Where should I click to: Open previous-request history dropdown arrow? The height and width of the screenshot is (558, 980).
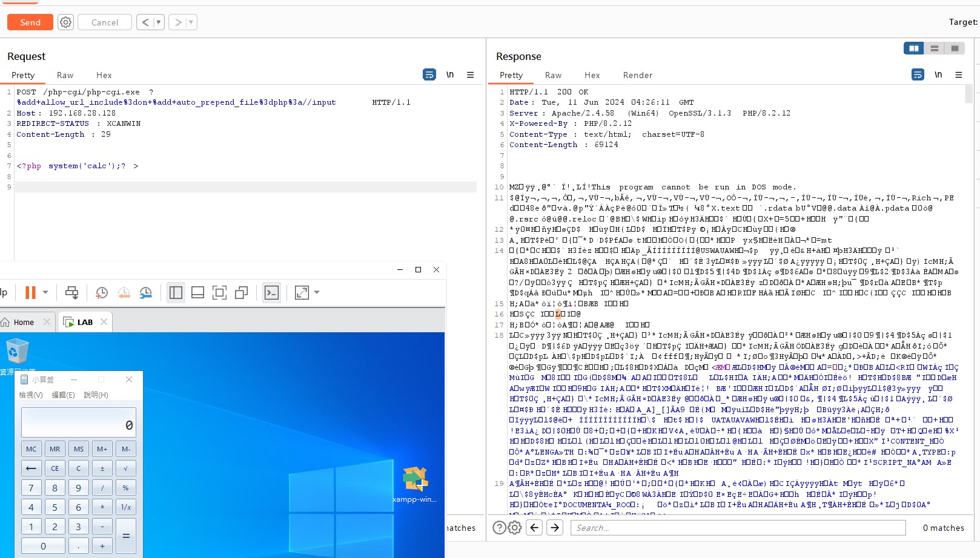tap(159, 22)
